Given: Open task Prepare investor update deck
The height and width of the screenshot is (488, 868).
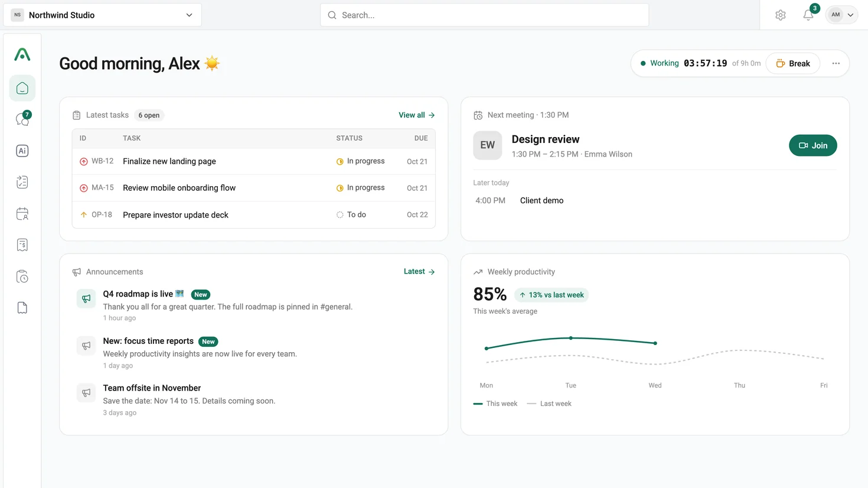Looking at the screenshot, I should click(x=176, y=215).
